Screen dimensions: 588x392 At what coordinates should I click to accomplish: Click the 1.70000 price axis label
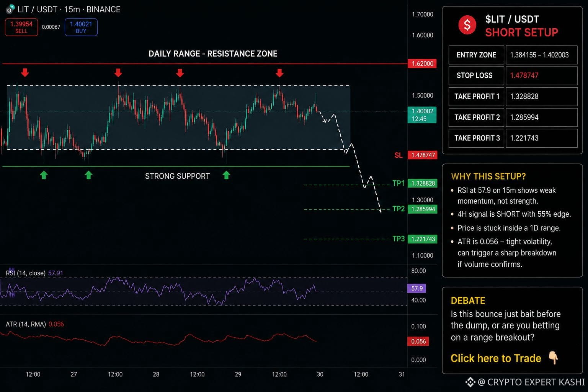point(423,15)
